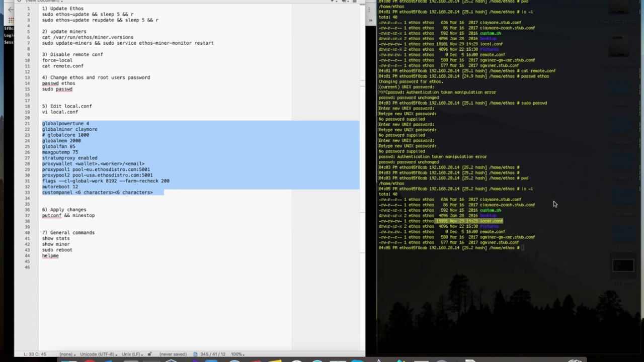Click the lock icon in editor status bar
The width and height of the screenshot is (644, 362).
(150, 354)
